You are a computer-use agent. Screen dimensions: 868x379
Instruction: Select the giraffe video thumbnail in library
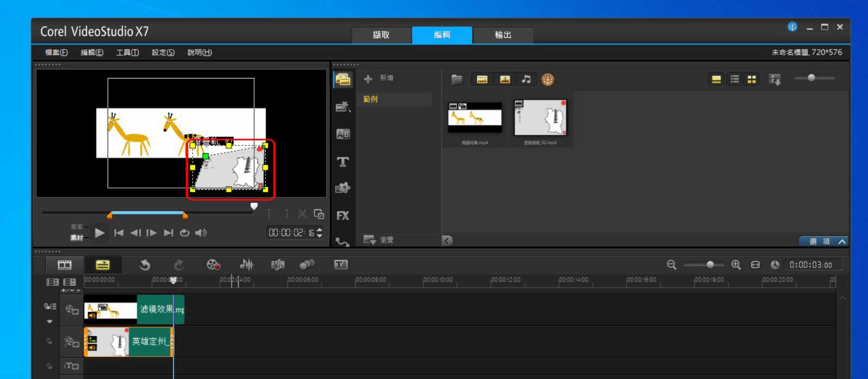[475, 118]
